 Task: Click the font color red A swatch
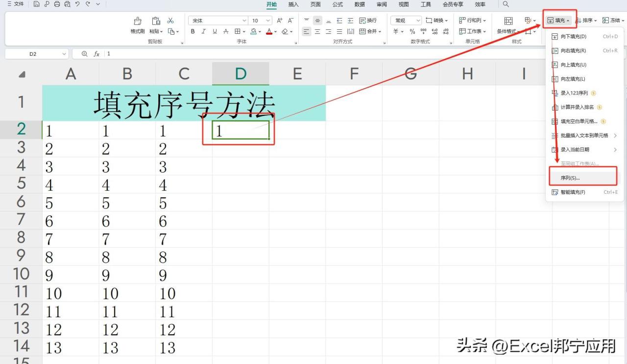(x=269, y=31)
